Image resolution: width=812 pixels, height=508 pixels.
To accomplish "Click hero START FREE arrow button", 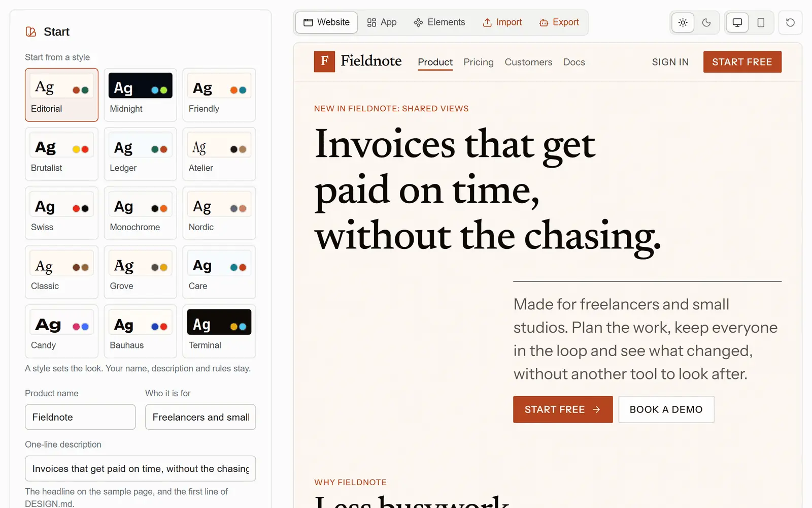I will click(563, 409).
